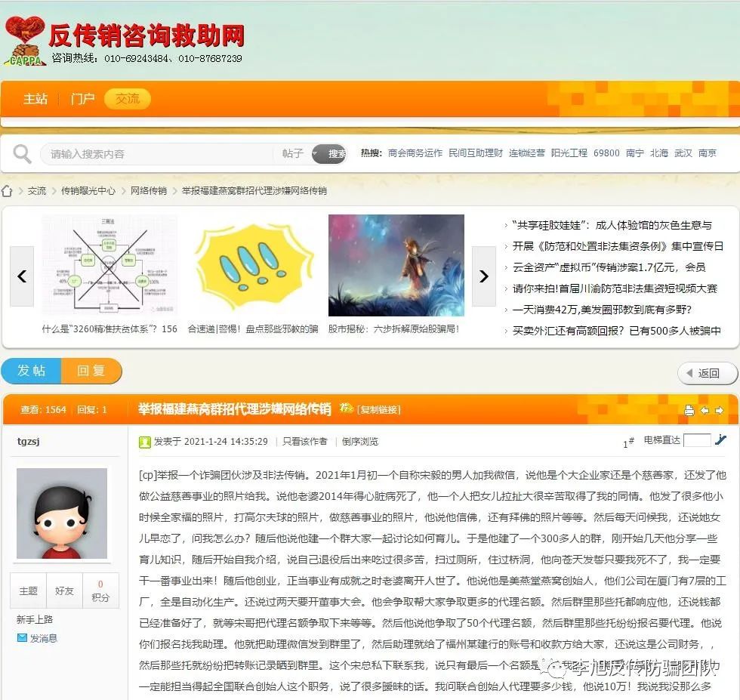
Task: Open the 股市揭秘 starry thumbnail image
Action: pyautogui.click(x=396, y=265)
